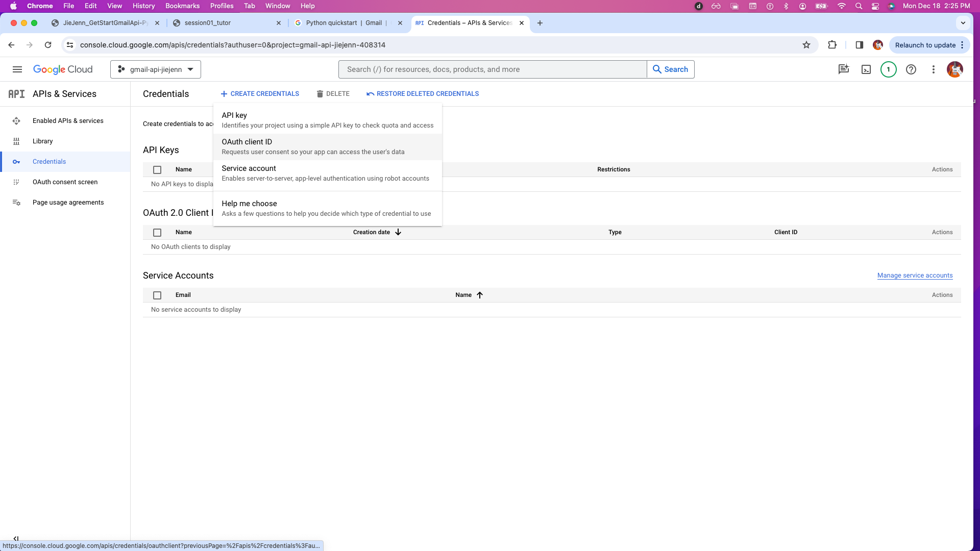Click RESTORE DELETED CREDENTIALS
This screenshot has height=551, width=980.
(423, 94)
